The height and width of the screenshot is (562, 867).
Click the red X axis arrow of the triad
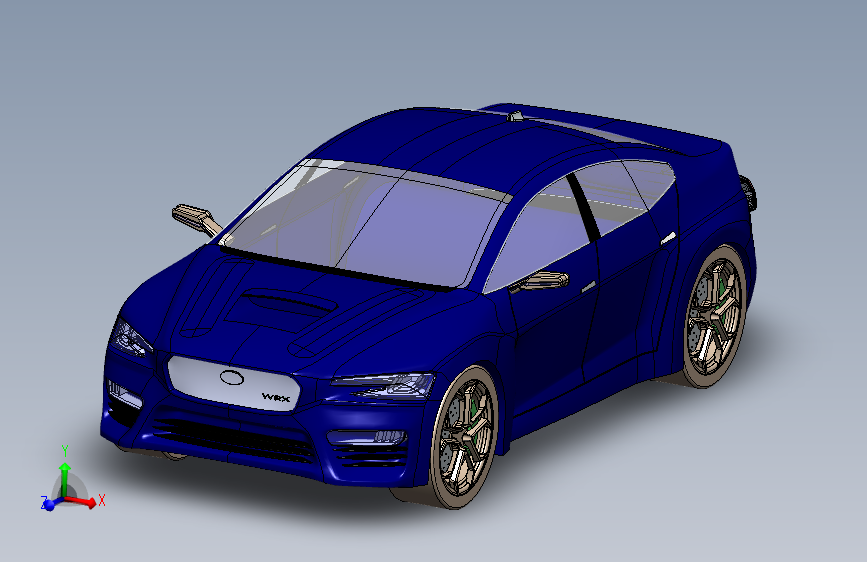(x=82, y=501)
